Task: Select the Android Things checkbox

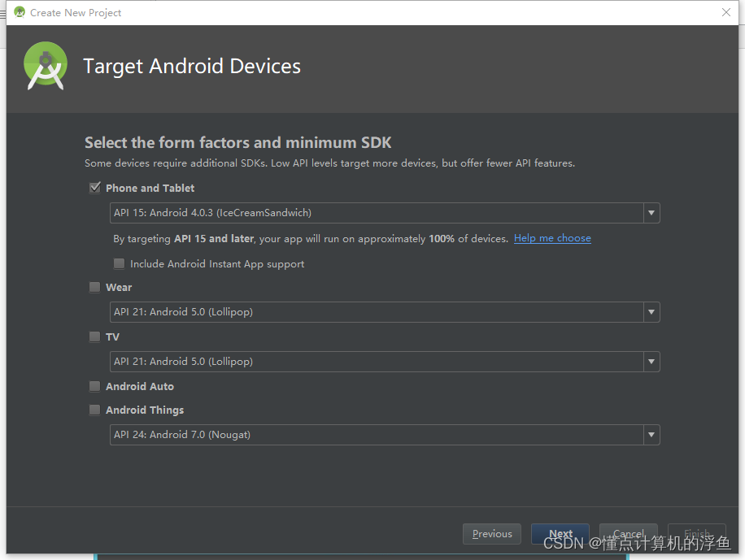Action: 95,410
